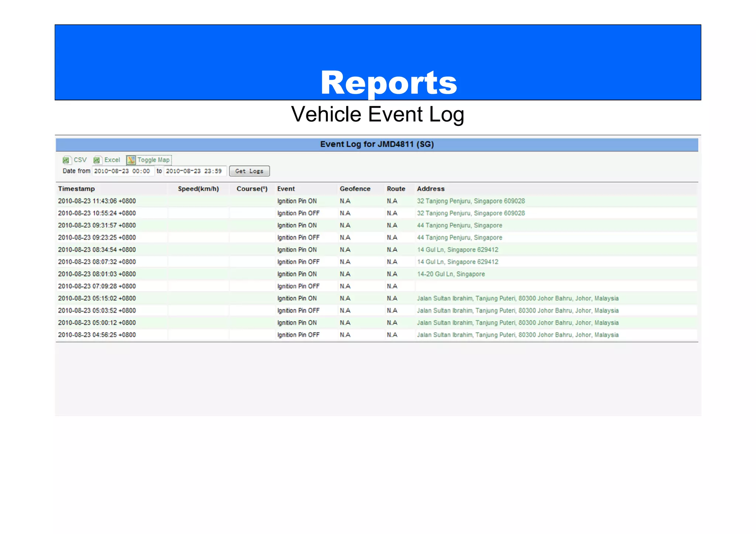The image size is (756, 534).
Task: Sort by Geofence column header
Action: click(x=355, y=189)
